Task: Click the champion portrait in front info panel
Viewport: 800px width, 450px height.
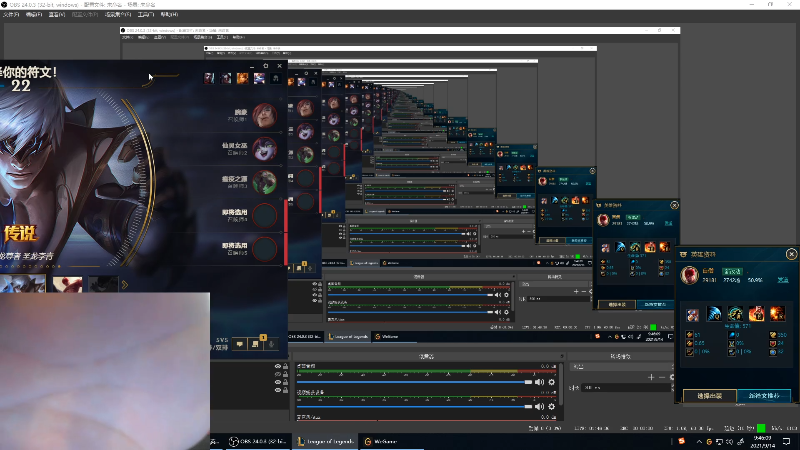Action: (x=690, y=276)
